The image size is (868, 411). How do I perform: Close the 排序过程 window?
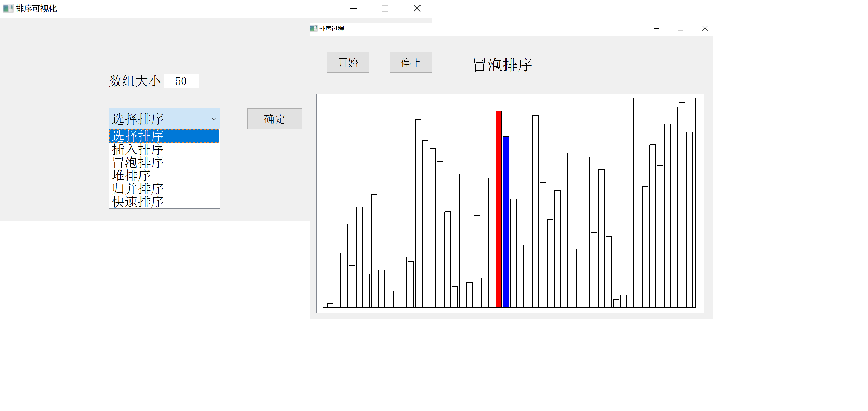pyautogui.click(x=705, y=29)
